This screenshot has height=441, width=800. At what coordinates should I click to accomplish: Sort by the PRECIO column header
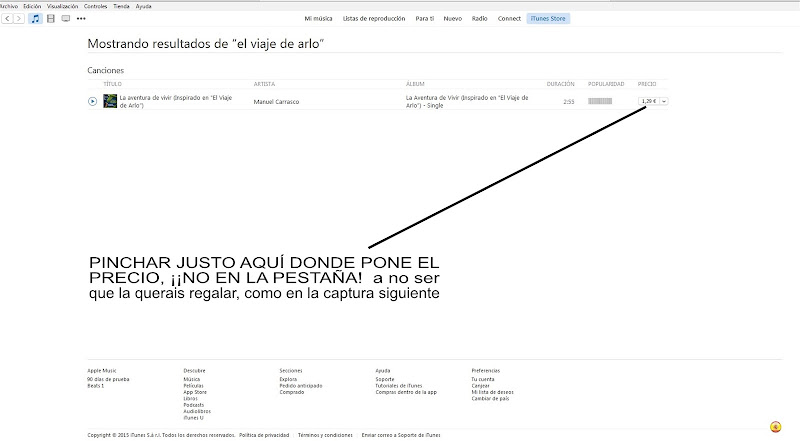[x=647, y=84]
